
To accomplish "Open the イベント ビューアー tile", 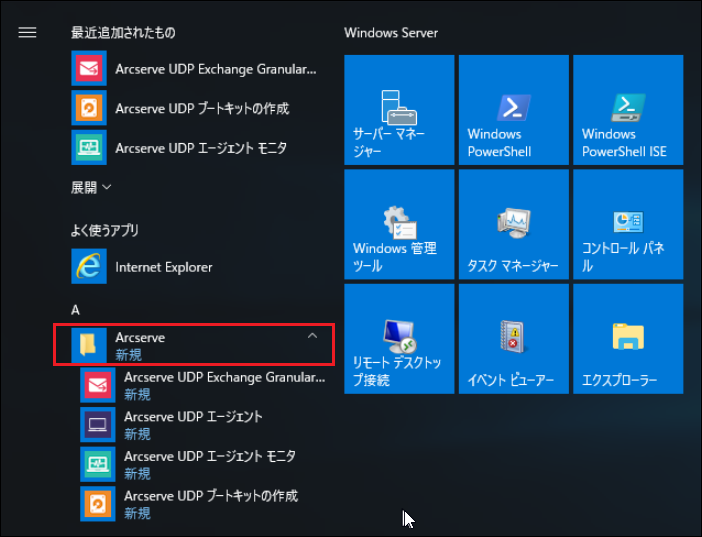I will pos(514,339).
